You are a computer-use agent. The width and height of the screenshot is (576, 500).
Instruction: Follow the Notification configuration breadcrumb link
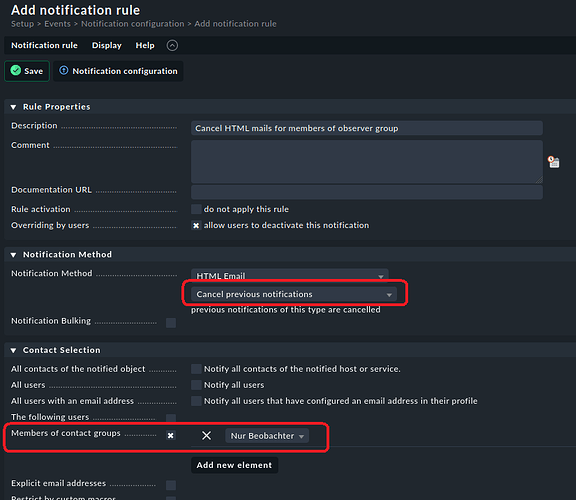pyautogui.click(x=133, y=24)
